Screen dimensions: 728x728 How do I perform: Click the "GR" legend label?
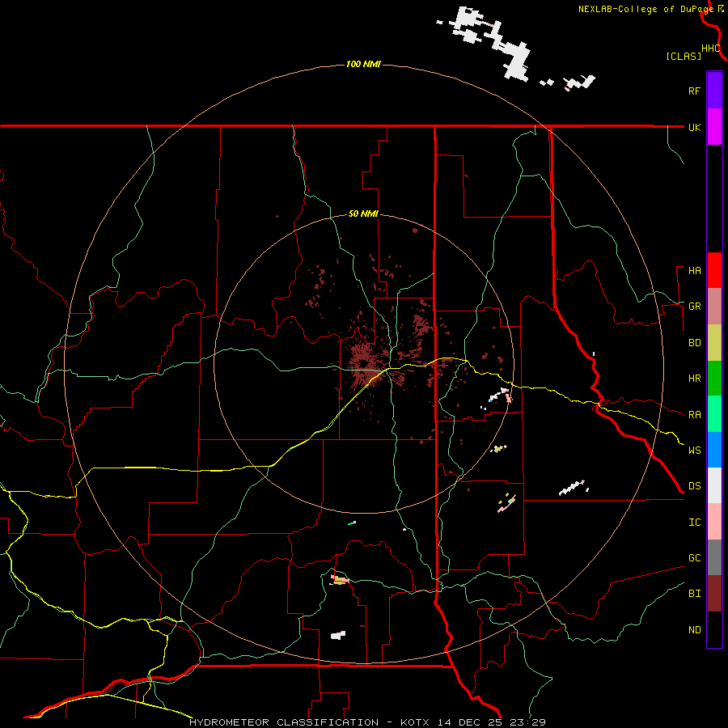pyautogui.click(x=694, y=307)
